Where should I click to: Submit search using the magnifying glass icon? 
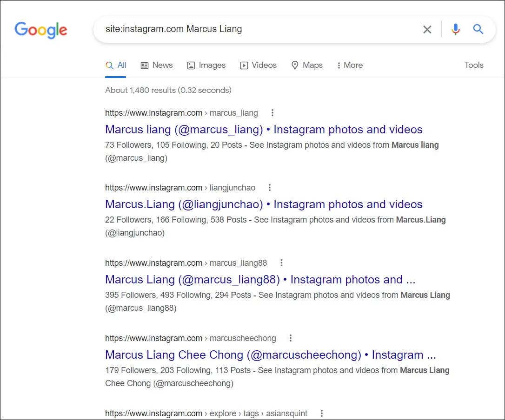pyautogui.click(x=478, y=29)
